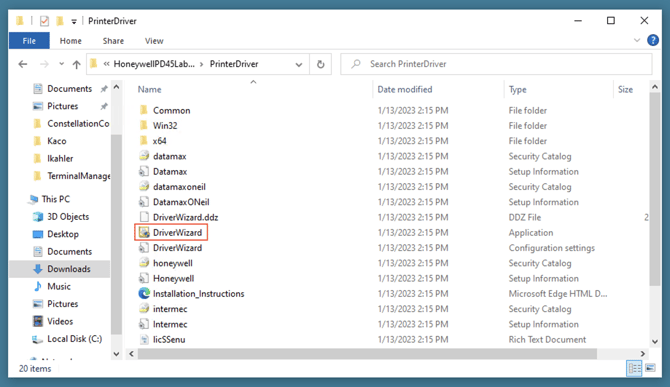Click the Refresh button in address bar
Viewport: 670px width, 387px height.
point(320,64)
